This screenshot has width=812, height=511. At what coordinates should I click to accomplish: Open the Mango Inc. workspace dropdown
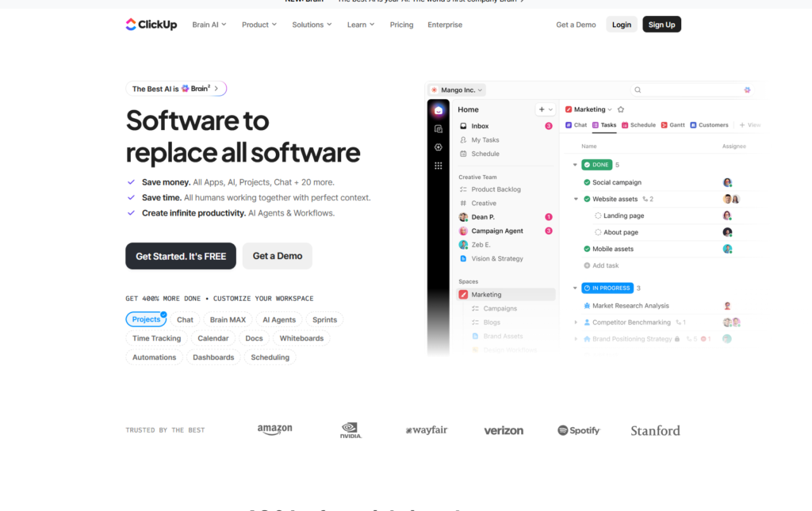[457, 90]
